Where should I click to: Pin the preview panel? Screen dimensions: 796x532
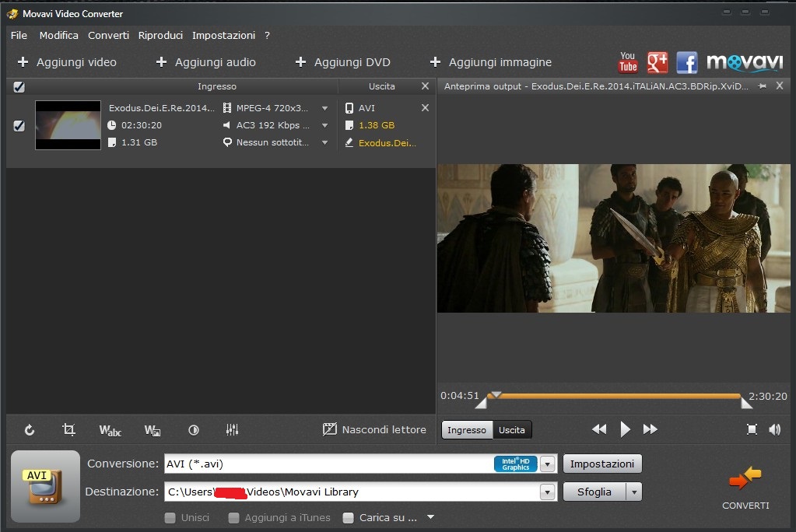pyautogui.click(x=762, y=86)
